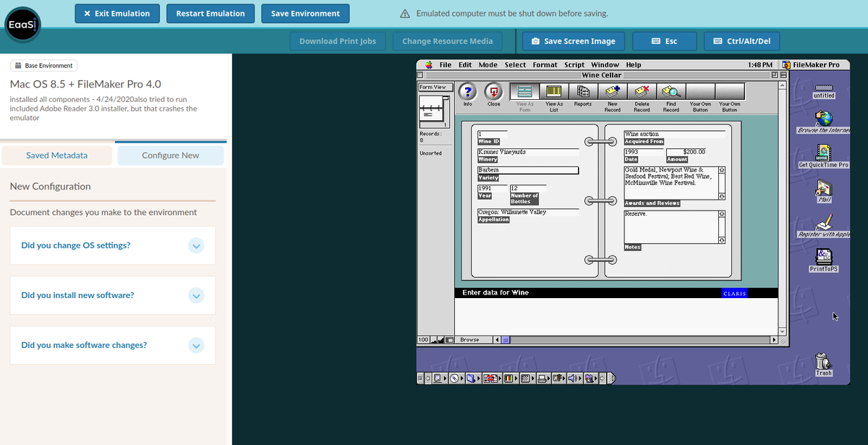Switch to View As List
Screen dimensions: 868x445
554,91
